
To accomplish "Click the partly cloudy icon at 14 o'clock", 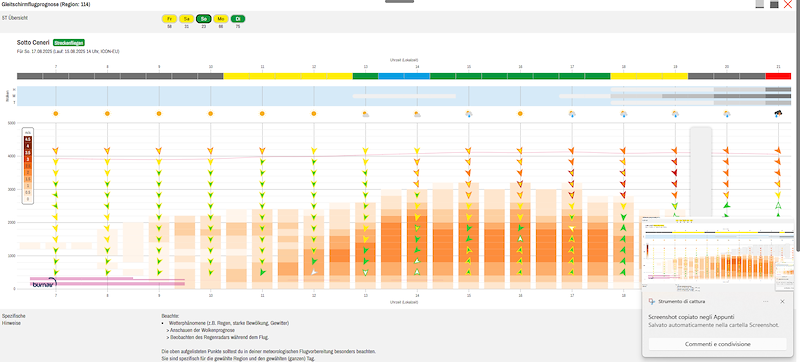I will pyautogui.click(x=417, y=114).
